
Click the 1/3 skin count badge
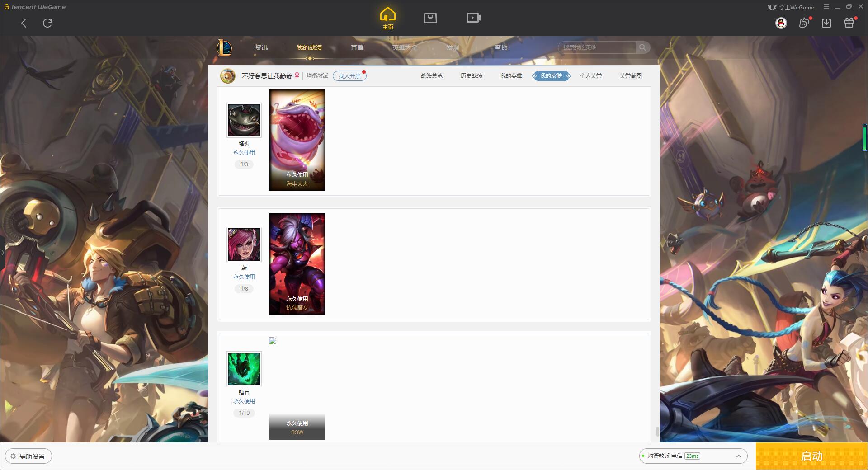(244, 164)
